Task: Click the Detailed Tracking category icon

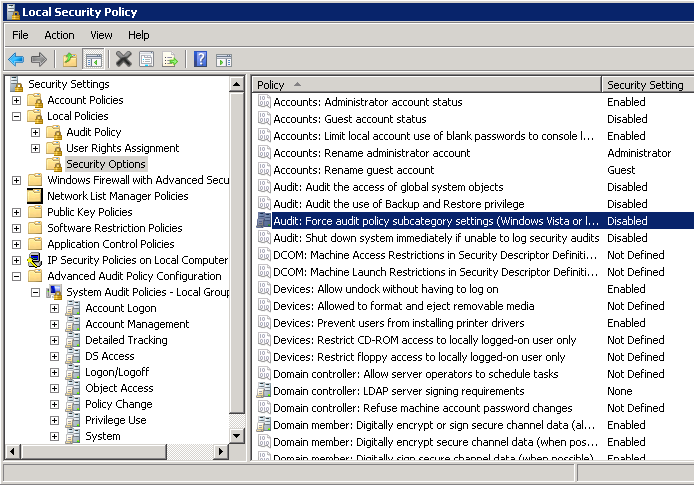Action: pos(73,340)
